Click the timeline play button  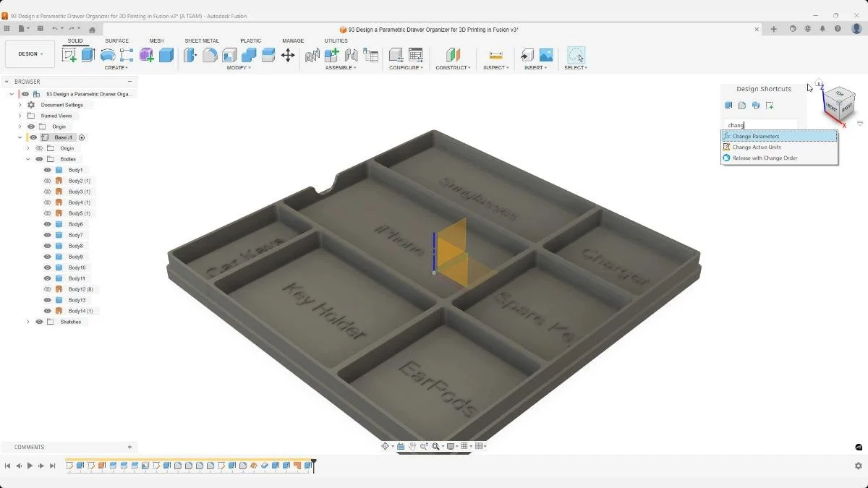click(x=30, y=466)
